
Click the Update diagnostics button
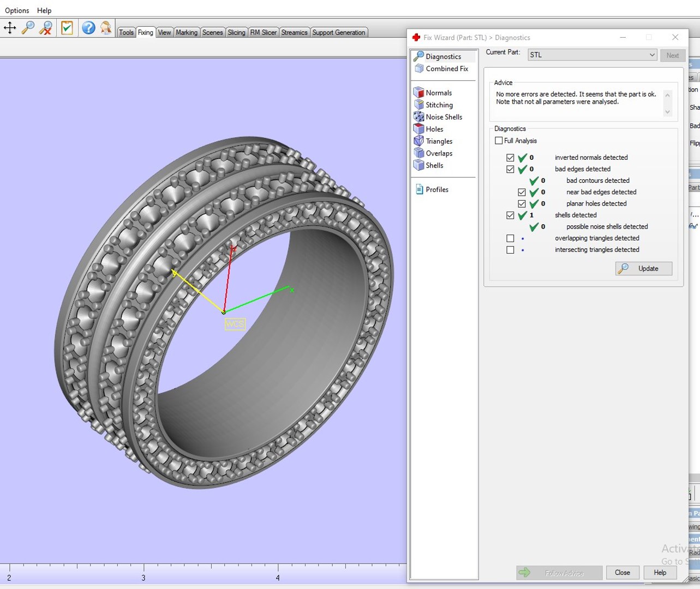coord(644,268)
